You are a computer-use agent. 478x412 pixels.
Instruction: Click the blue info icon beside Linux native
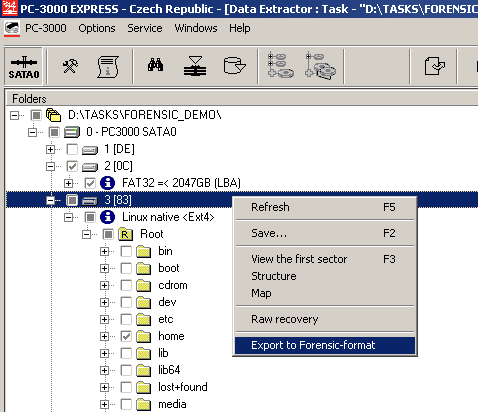pos(107,217)
